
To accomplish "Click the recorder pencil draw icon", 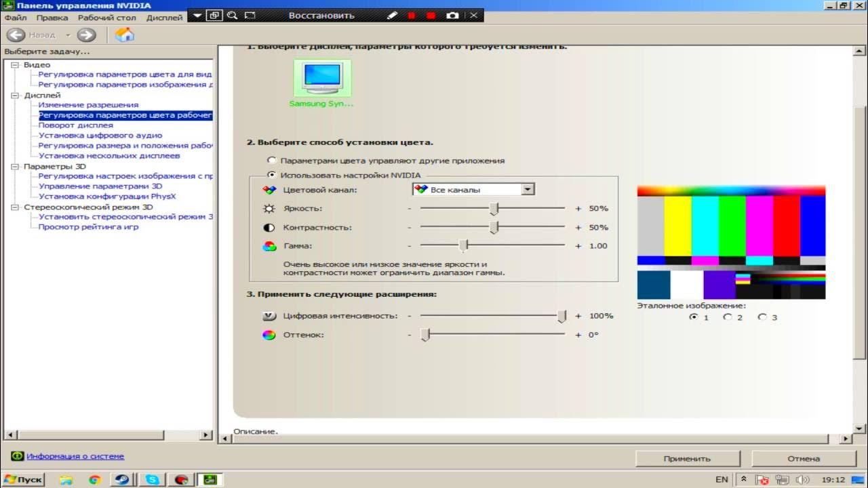I will (391, 15).
